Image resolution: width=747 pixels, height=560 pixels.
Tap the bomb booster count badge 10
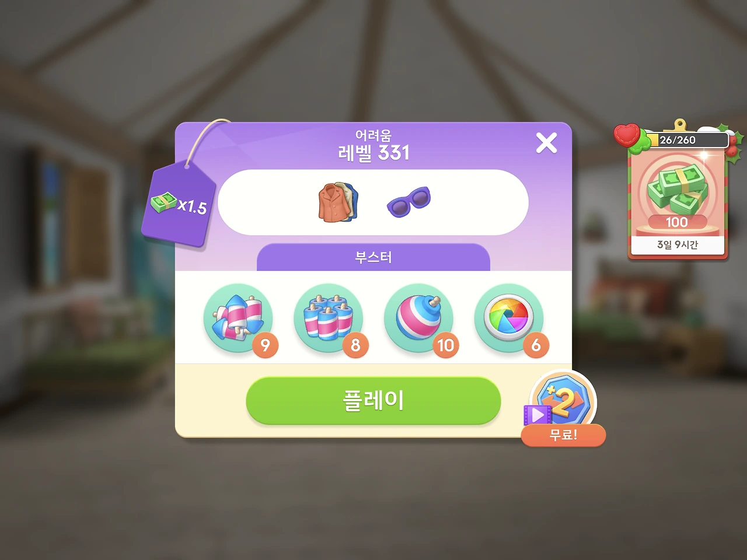pyautogui.click(x=446, y=345)
